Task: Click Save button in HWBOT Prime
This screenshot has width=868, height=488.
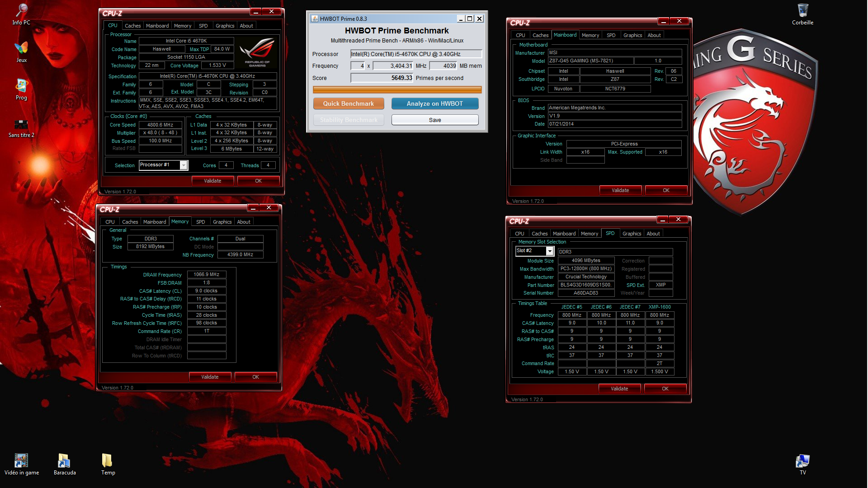Action: click(434, 120)
